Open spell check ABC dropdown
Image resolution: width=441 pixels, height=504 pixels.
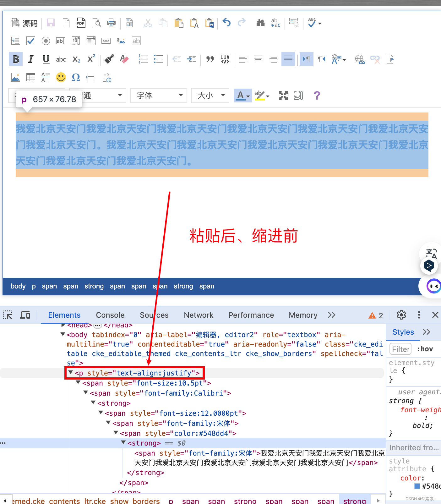(315, 23)
